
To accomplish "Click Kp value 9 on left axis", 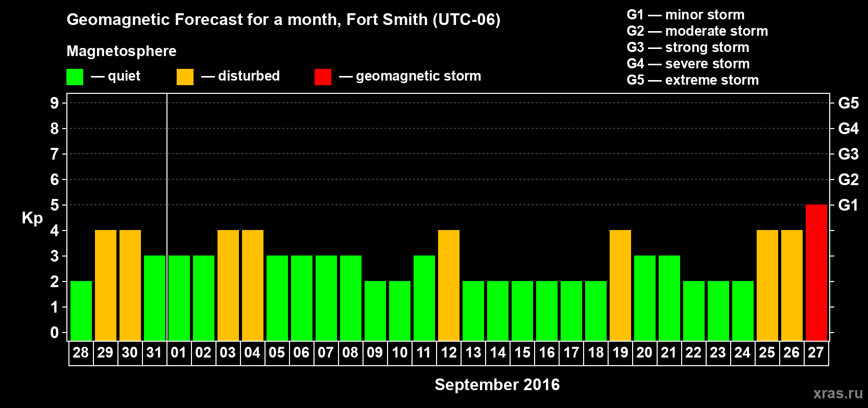I will [x=55, y=103].
